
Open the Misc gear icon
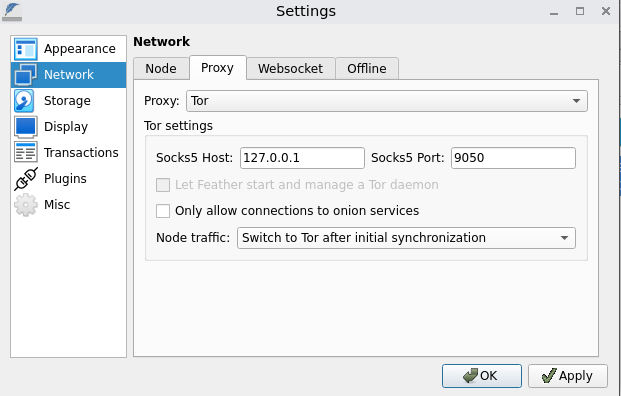coord(26,205)
